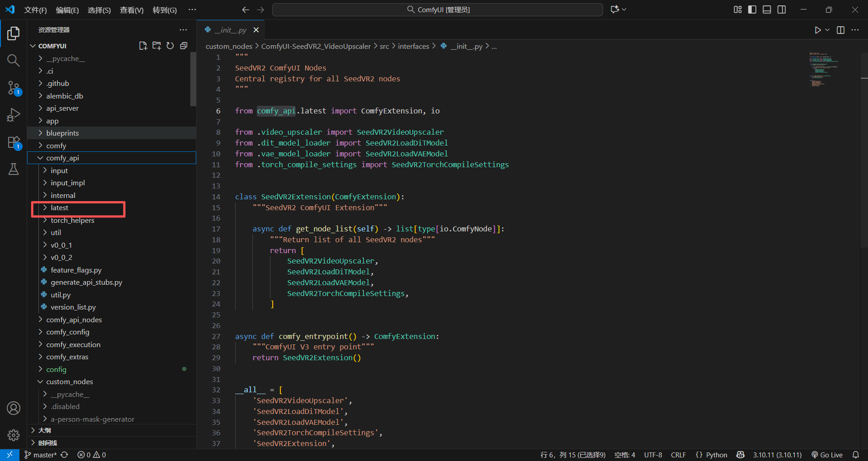Synchronize changes in status bar
The width and height of the screenshot is (868, 461).
pos(65,455)
